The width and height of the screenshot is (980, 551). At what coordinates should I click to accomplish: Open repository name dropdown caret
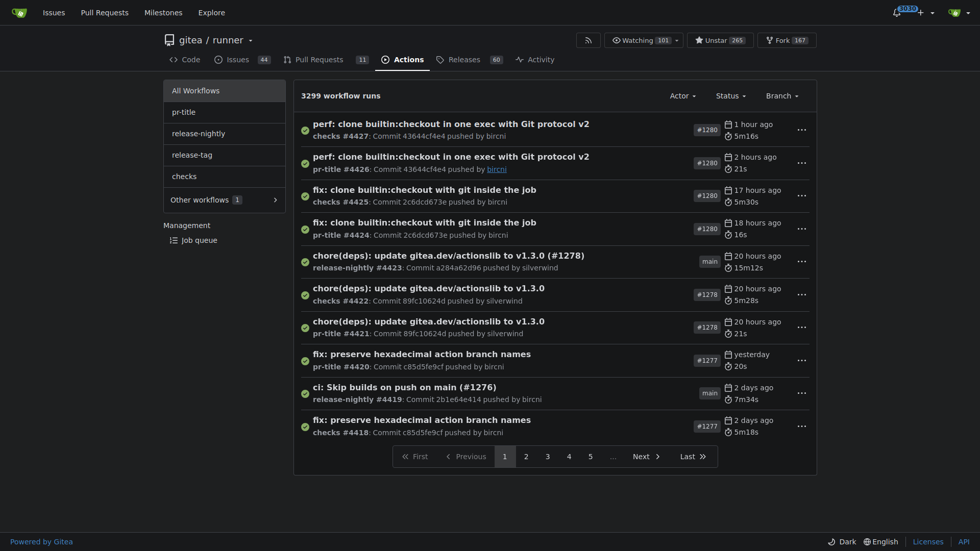[x=251, y=41]
